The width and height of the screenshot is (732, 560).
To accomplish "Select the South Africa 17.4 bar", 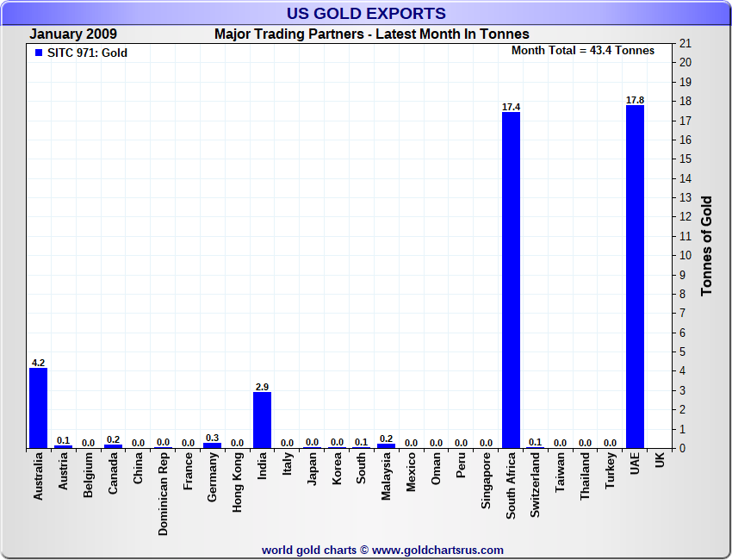I will tap(511, 280).
